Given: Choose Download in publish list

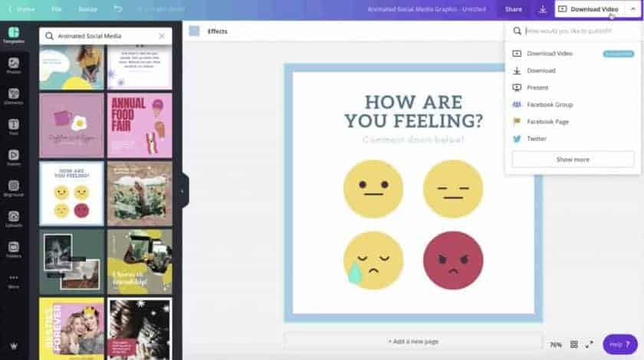Looking at the screenshot, I should pos(573,70).
